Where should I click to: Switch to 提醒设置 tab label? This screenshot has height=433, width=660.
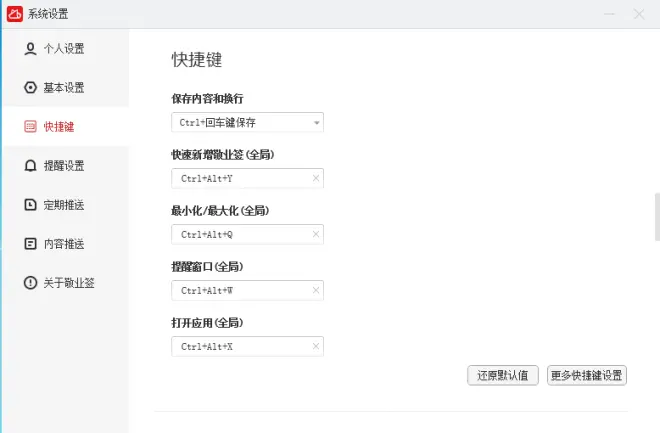pos(64,165)
